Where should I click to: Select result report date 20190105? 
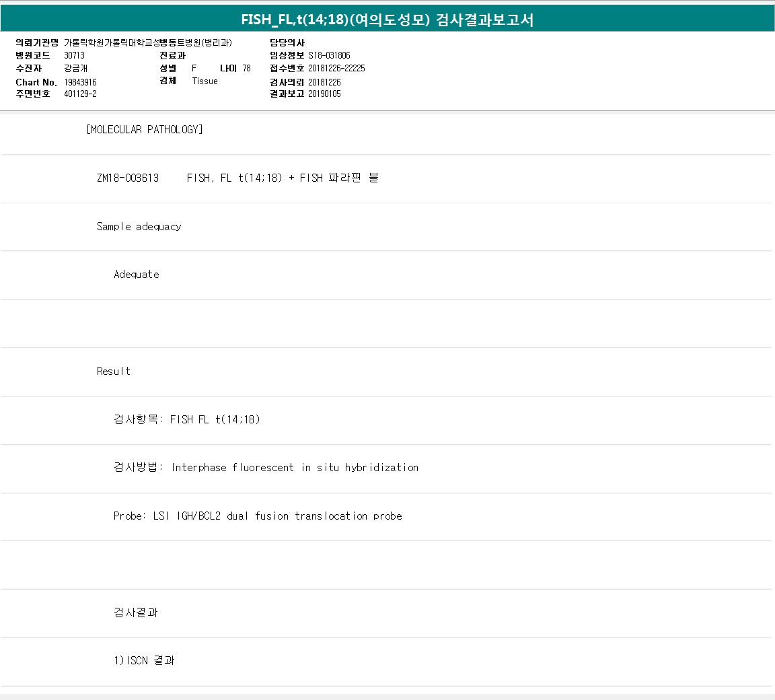click(324, 94)
